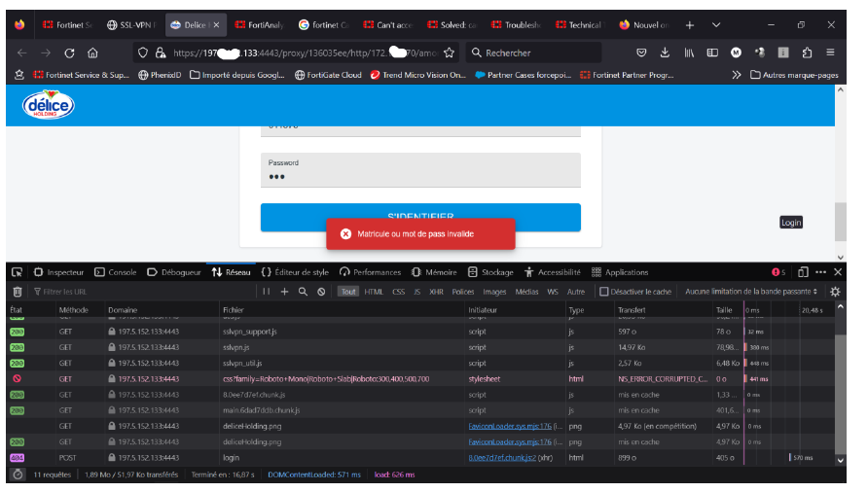Open the FaviconLoader.sys.mjs:176 initiator link
Screen dimensions: 868x492
coord(510,426)
